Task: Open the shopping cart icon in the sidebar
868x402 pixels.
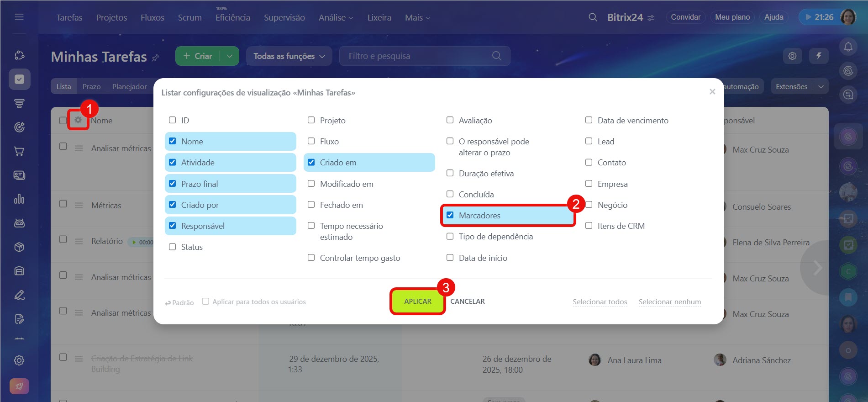Action: [x=19, y=151]
